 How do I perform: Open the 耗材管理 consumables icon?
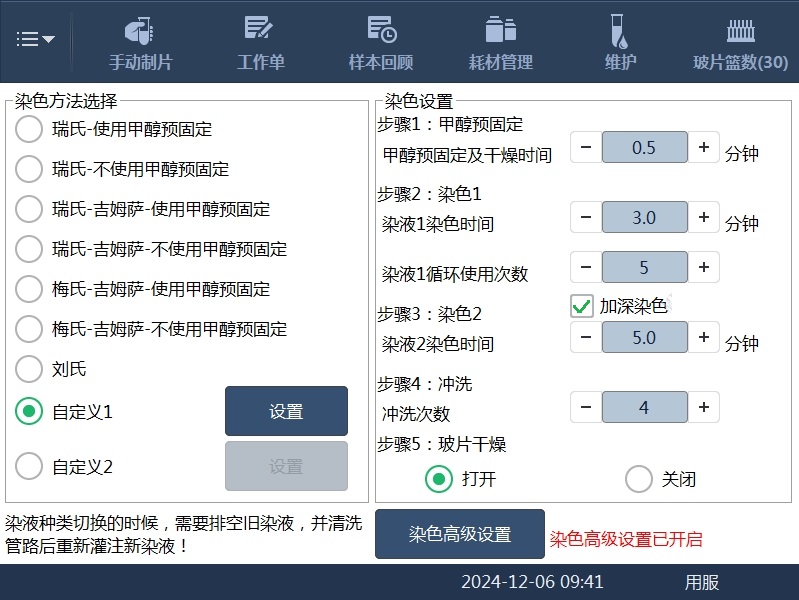(501, 42)
